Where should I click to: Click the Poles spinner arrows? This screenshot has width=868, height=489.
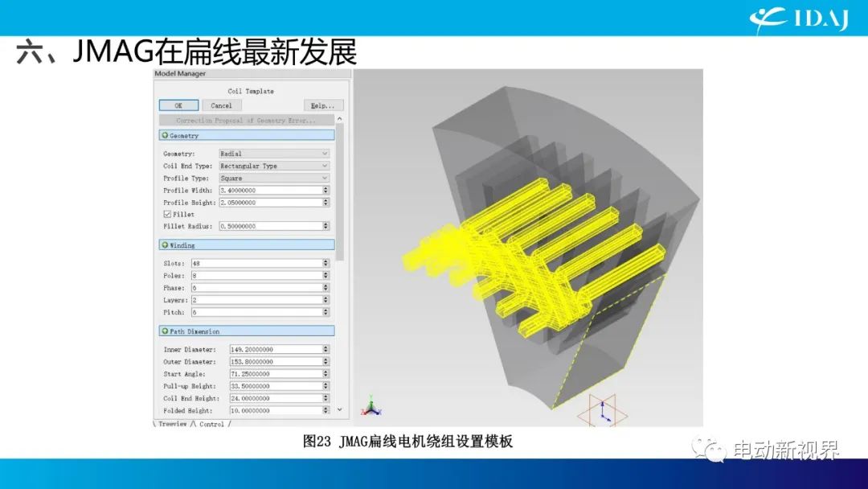point(325,275)
